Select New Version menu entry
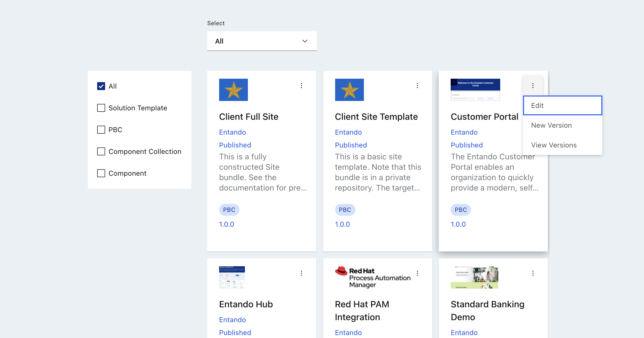Image resolution: width=644 pixels, height=338 pixels. coord(551,125)
